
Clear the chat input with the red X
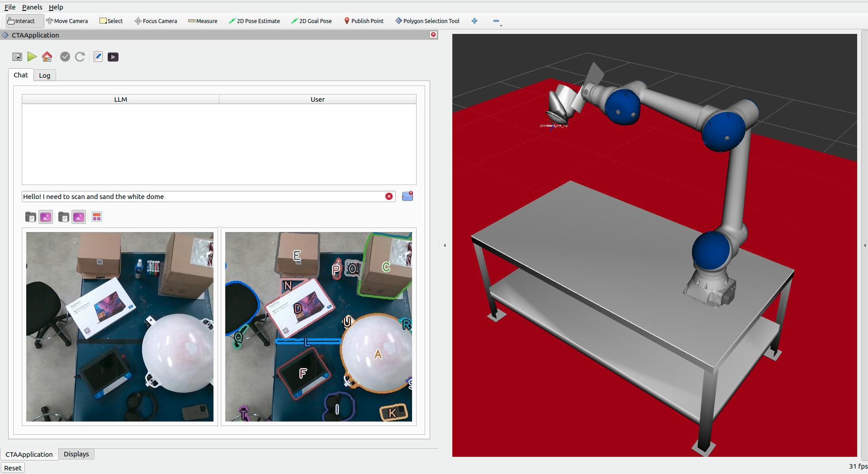pos(389,196)
